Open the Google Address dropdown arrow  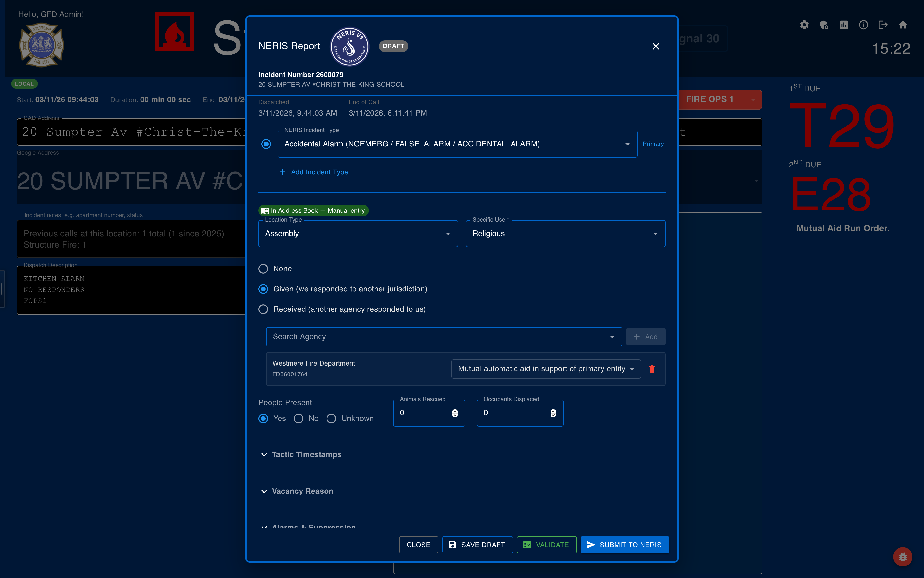click(756, 181)
